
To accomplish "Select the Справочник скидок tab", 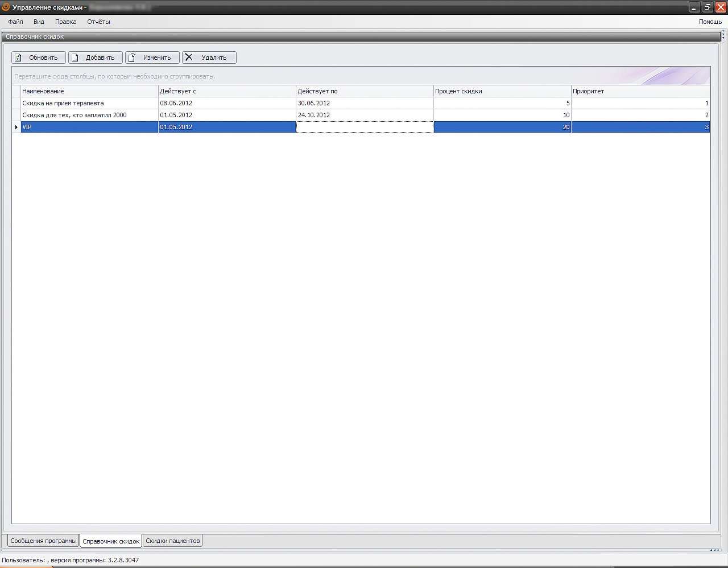I will point(111,541).
